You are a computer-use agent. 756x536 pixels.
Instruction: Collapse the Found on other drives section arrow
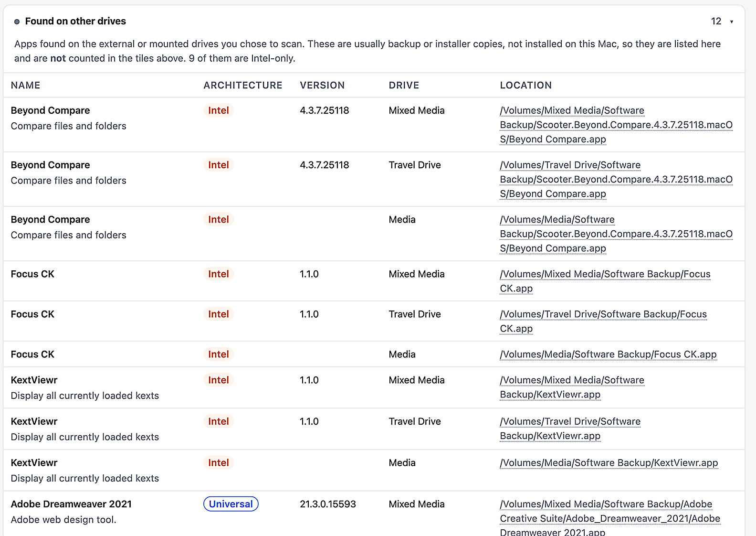tap(731, 21)
